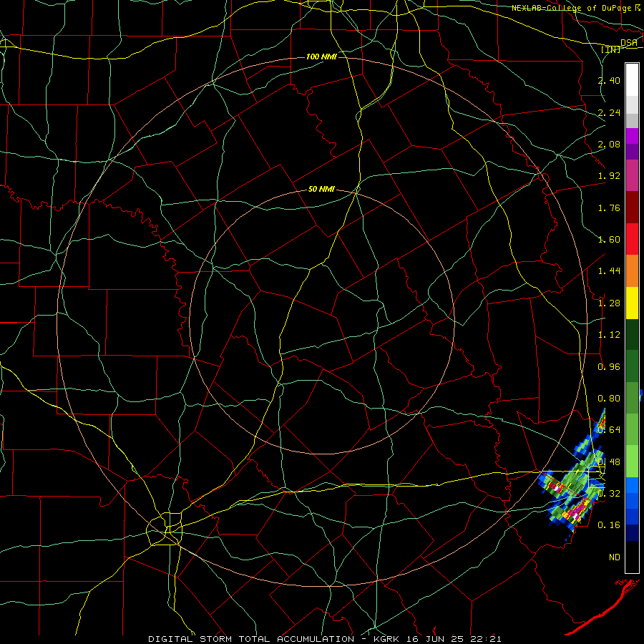644x644 pixels.
Task: Click the KGRK station identifier
Action: 387,639
